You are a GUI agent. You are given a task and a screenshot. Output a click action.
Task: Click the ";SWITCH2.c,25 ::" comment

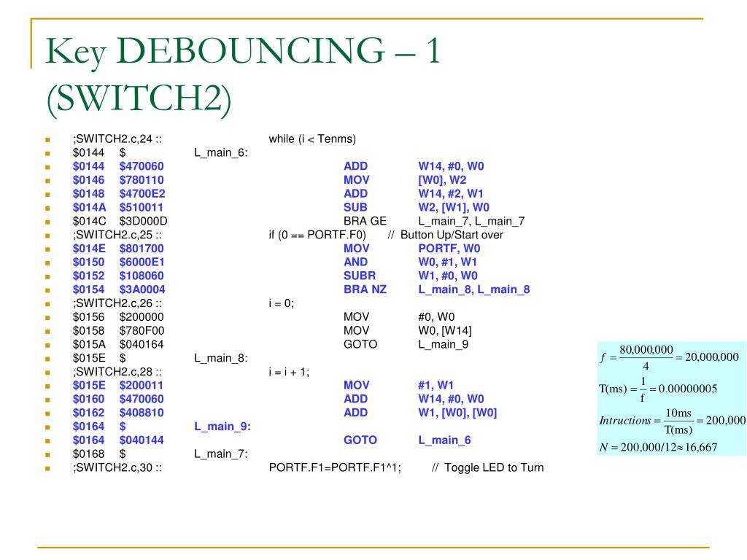point(117,235)
